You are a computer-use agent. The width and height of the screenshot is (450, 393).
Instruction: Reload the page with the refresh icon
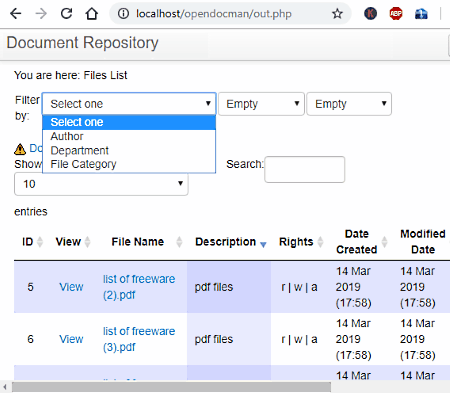pyautogui.click(x=66, y=14)
